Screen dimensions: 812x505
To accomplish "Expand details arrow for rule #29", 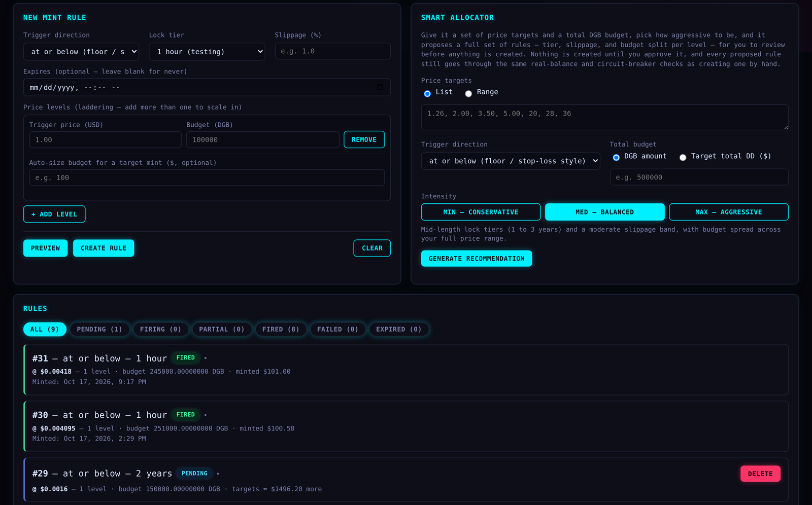I will (x=218, y=474).
